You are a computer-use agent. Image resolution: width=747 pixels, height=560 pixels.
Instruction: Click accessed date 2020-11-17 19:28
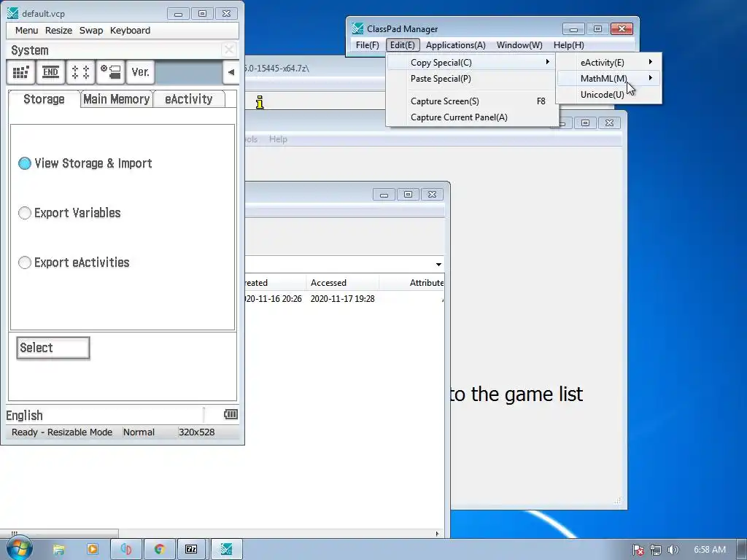click(343, 298)
